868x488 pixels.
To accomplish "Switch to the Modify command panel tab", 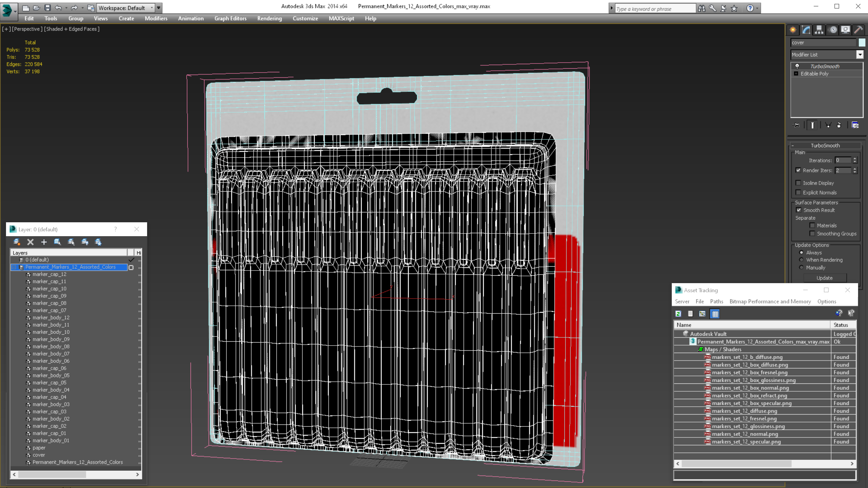I will [806, 30].
